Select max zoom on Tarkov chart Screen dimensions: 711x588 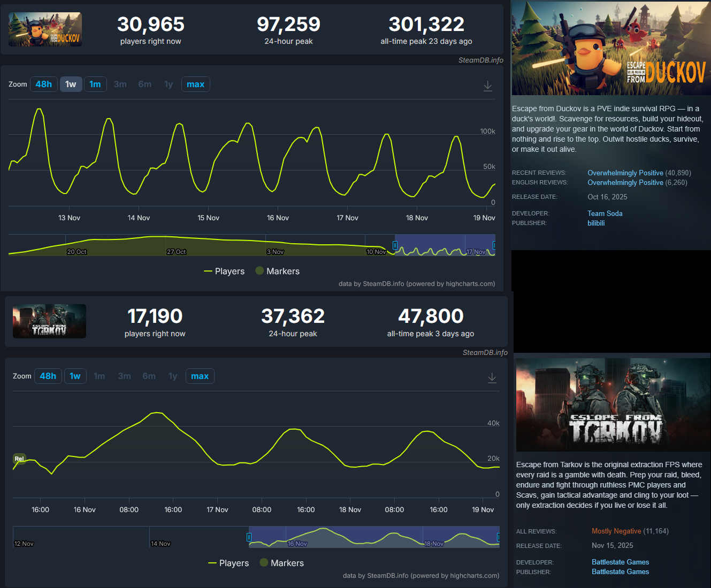pos(200,376)
